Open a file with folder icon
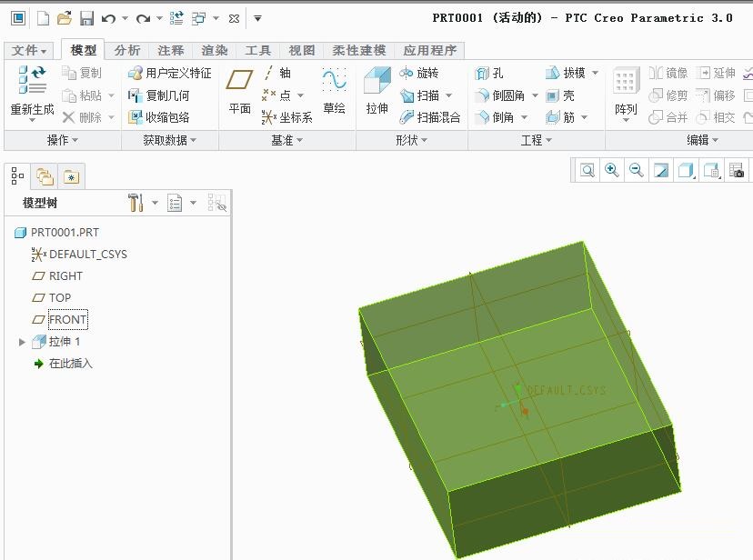The image size is (753, 560). [x=65, y=19]
